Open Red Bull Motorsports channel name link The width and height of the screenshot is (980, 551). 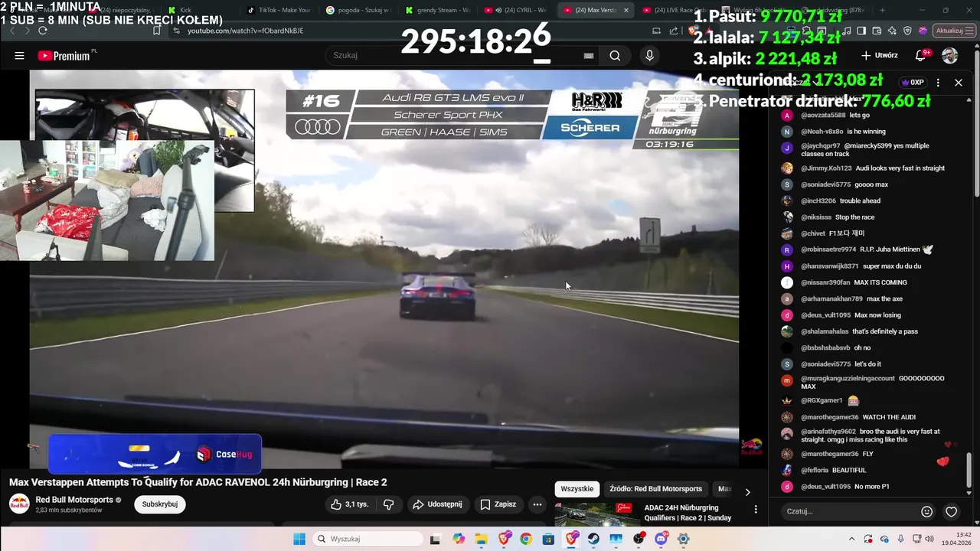[x=74, y=500]
